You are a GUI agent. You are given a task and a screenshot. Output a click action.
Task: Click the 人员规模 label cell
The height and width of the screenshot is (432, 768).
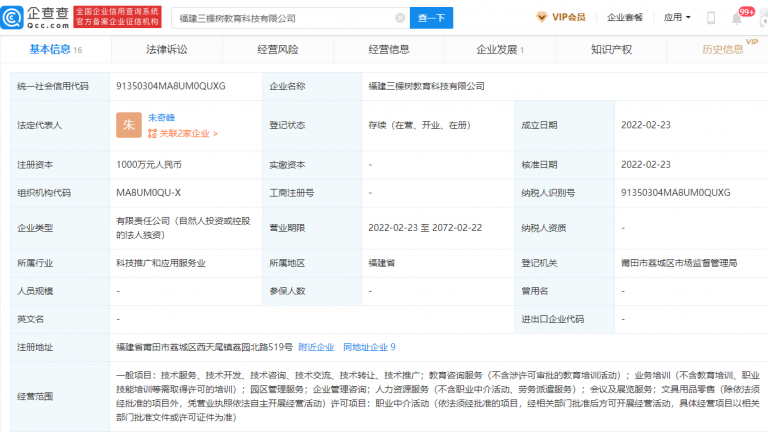point(60,291)
